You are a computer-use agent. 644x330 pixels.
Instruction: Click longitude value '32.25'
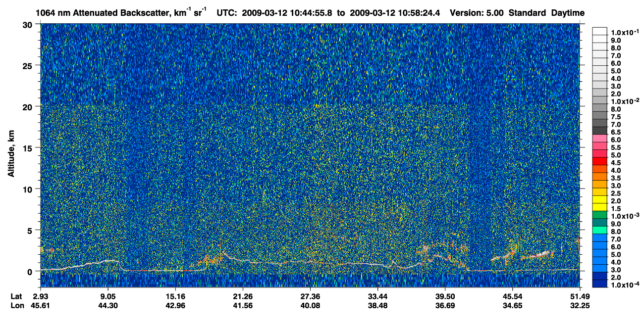pos(579,305)
